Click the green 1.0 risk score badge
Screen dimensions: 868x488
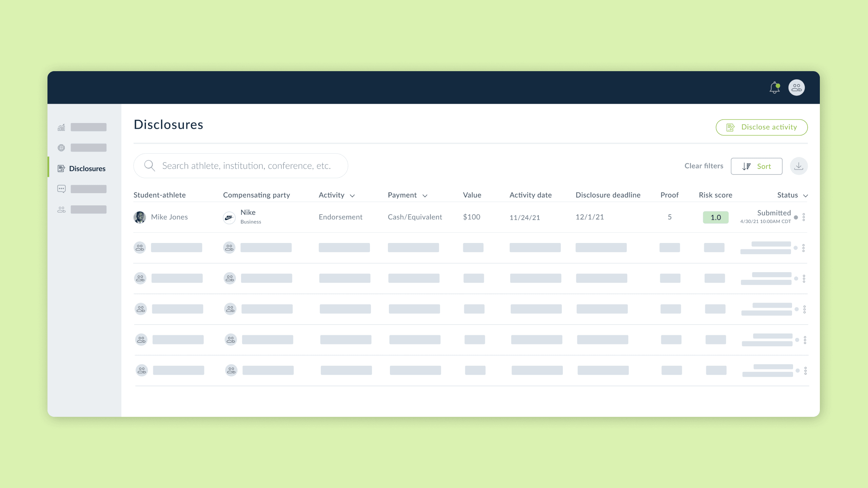click(715, 217)
